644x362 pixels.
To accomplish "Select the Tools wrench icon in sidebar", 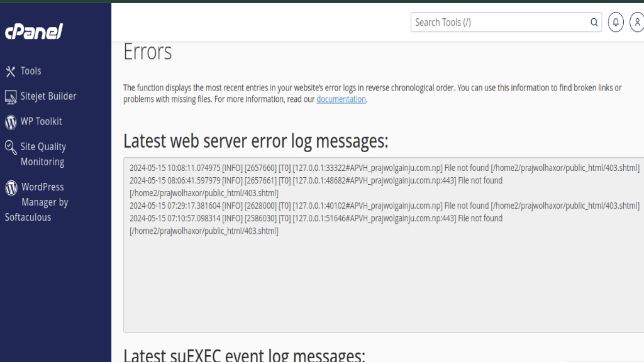I will pos(9,70).
